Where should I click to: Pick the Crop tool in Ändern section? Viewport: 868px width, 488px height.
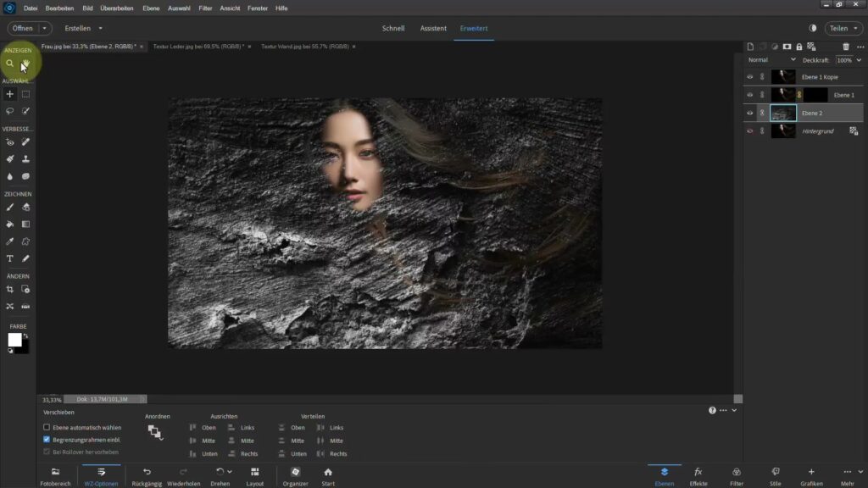(10, 290)
